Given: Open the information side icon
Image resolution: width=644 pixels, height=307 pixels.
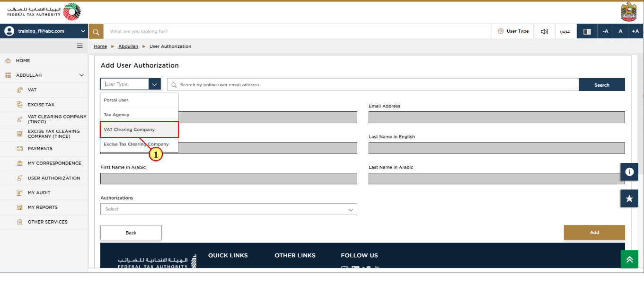Looking at the screenshot, I should (629, 172).
